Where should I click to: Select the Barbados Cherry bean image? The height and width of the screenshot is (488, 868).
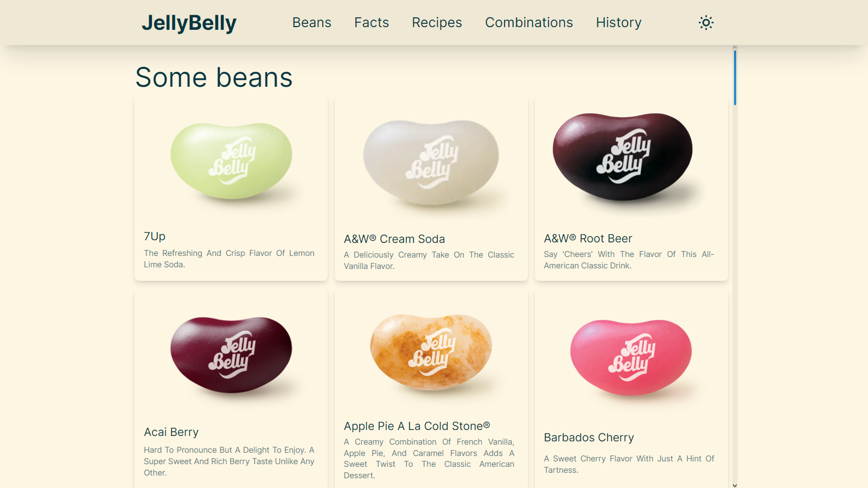pyautogui.click(x=631, y=358)
